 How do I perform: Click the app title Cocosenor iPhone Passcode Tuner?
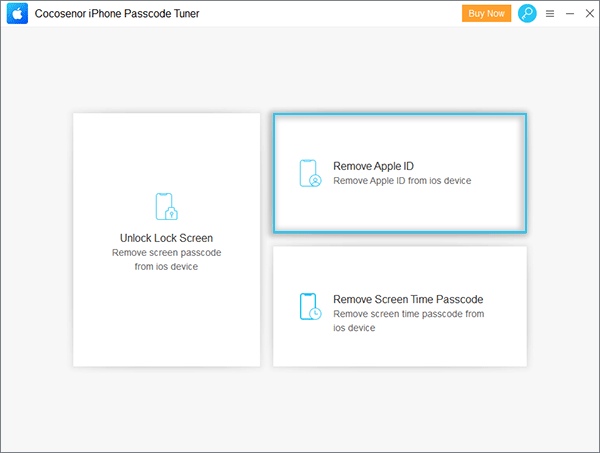(x=117, y=14)
